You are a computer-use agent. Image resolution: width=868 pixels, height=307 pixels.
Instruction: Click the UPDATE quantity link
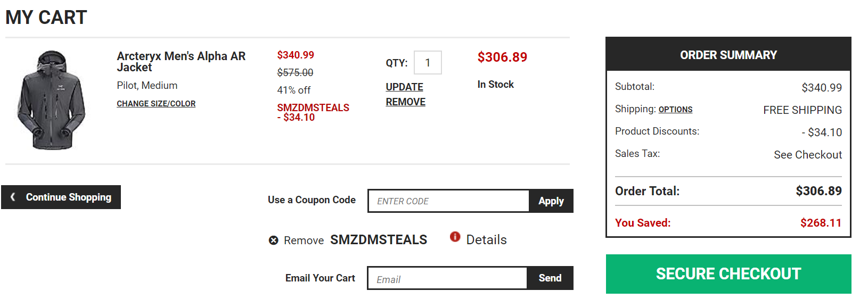(404, 87)
